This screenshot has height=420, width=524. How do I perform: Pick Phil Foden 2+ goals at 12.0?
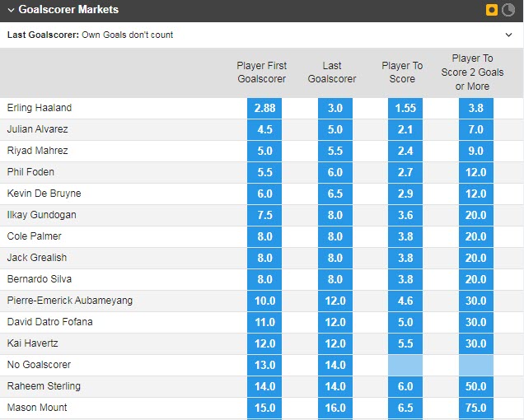click(x=476, y=172)
